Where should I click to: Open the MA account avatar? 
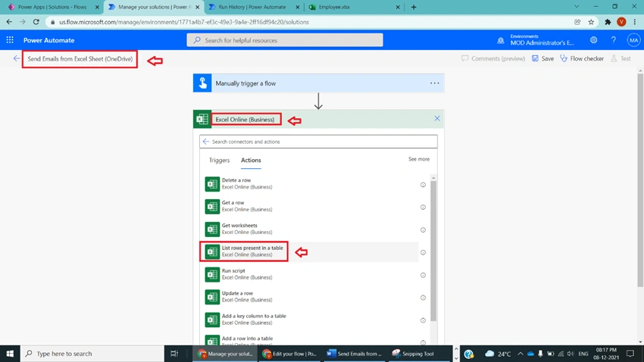coord(633,40)
